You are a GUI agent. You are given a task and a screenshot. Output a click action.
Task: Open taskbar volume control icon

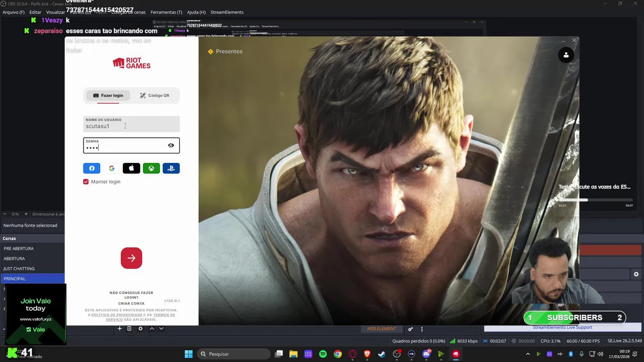[x=600, y=354]
